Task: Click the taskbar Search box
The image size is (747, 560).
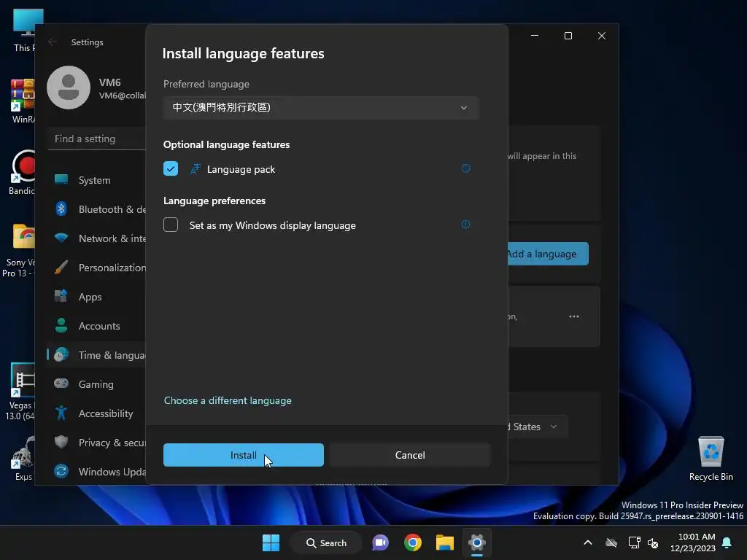Action: tap(327, 542)
